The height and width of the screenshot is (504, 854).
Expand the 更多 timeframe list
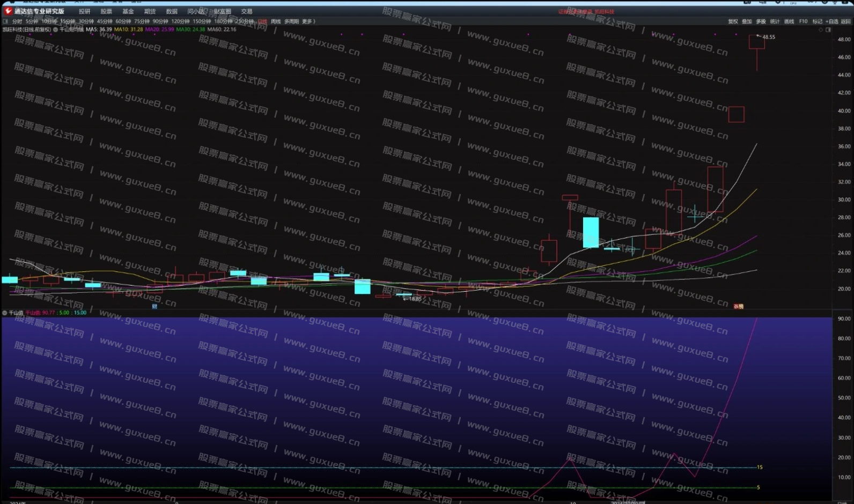(x=308, y=21)
